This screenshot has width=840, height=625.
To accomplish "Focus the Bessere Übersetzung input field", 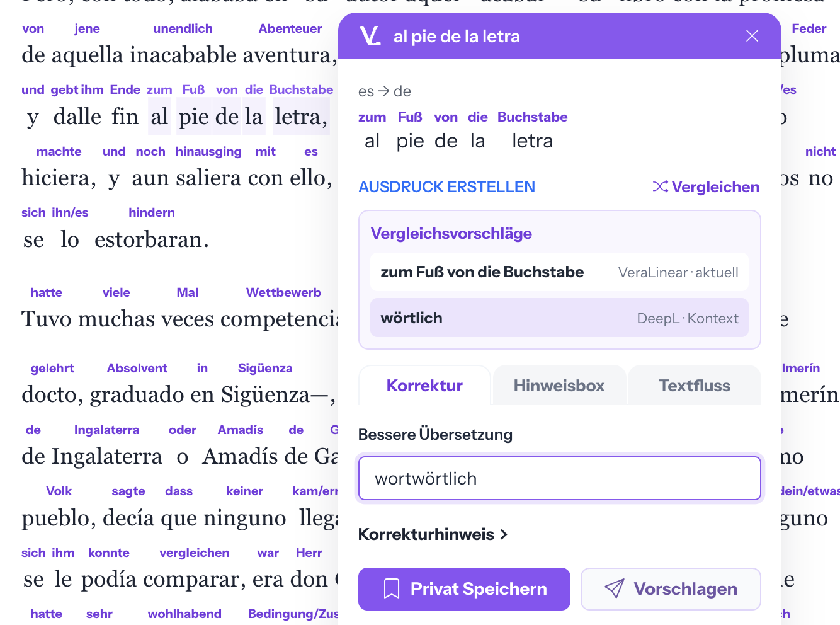I will (559, 478).
